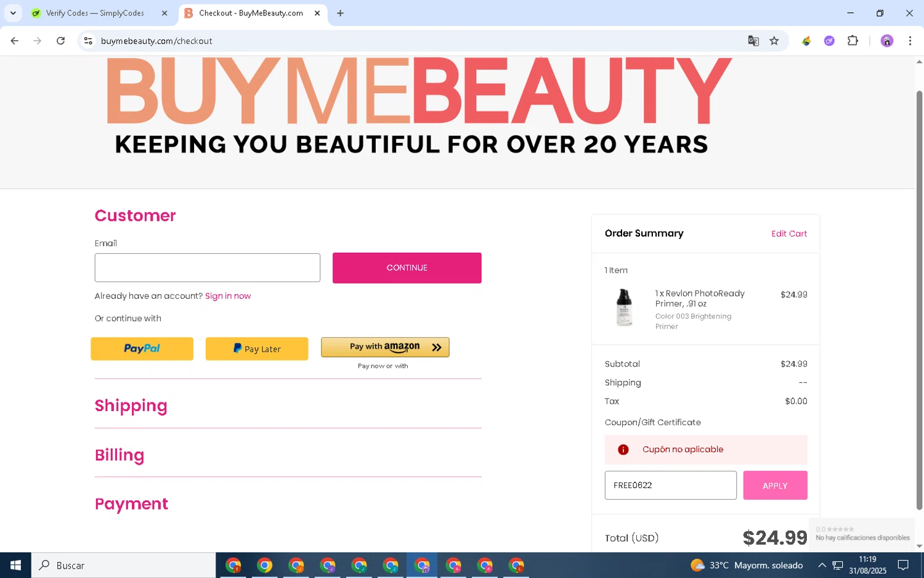Viewport: 924px width, 578px height.
Task: Click the browser forward arrow
Action: [38, 41]
